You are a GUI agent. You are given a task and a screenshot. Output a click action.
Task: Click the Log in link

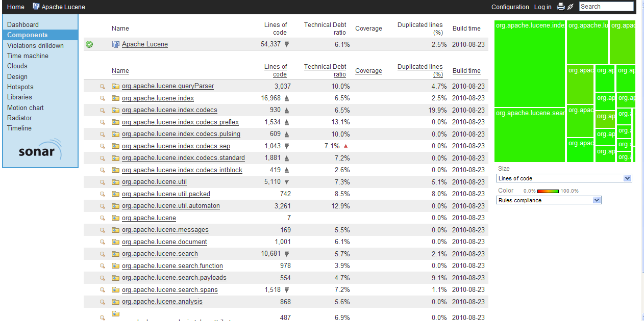(x=542, y=7)
